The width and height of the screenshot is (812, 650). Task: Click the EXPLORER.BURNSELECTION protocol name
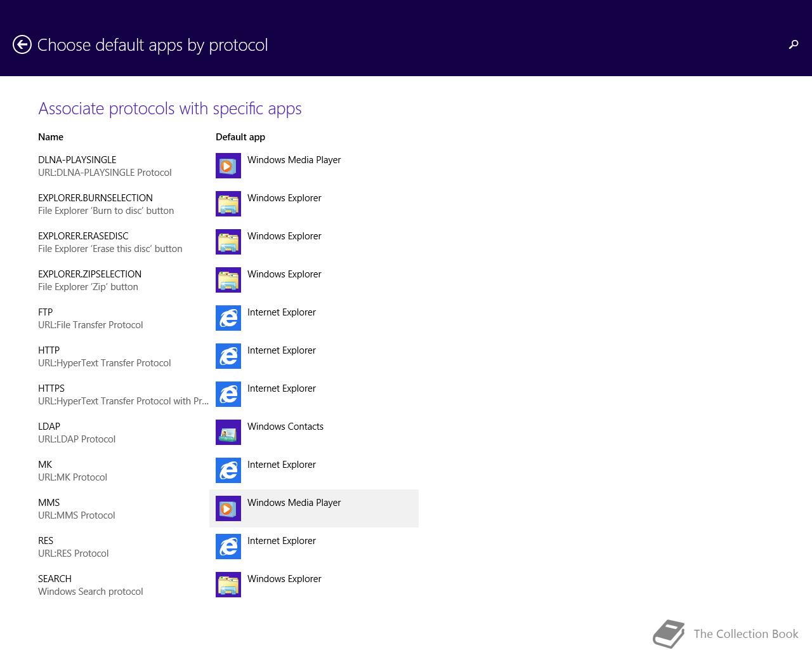pyautogui.click(x=95, y=198)
